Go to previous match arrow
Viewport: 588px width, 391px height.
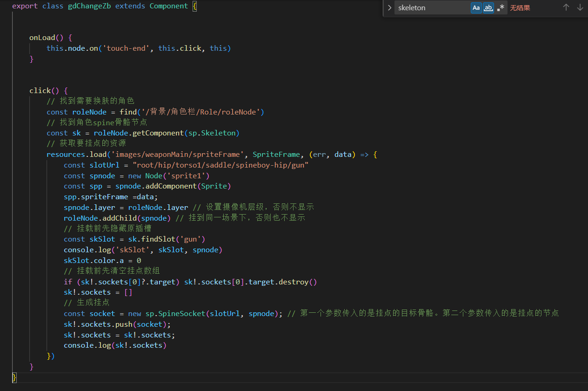pyautogui.click(x=566, y=7)
